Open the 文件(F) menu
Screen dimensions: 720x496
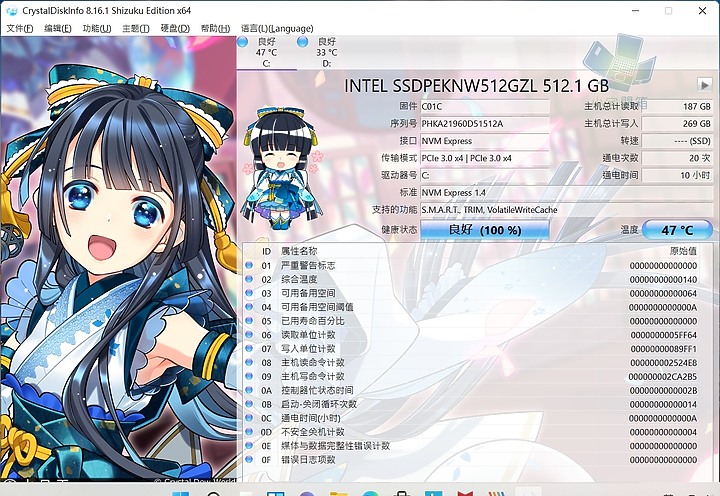[20, 28]
